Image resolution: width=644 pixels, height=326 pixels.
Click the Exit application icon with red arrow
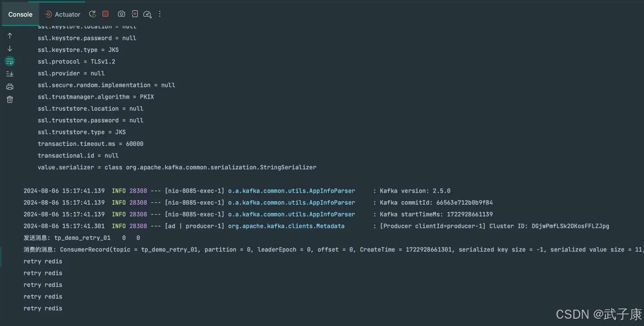pyautogui.click(x=134, y=14)
